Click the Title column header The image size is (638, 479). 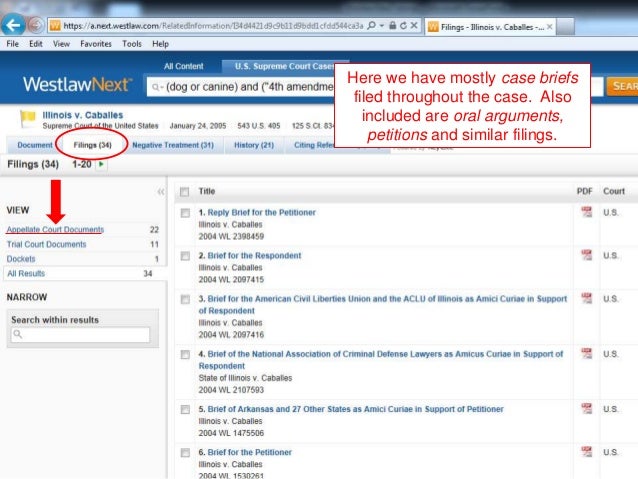click(207, 191)
